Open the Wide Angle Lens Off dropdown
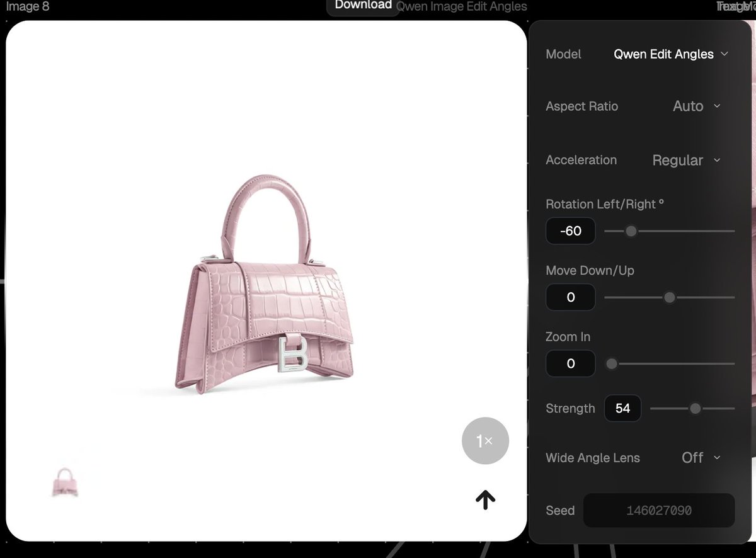This screenshot has height=558, width=756. (701, 458)
